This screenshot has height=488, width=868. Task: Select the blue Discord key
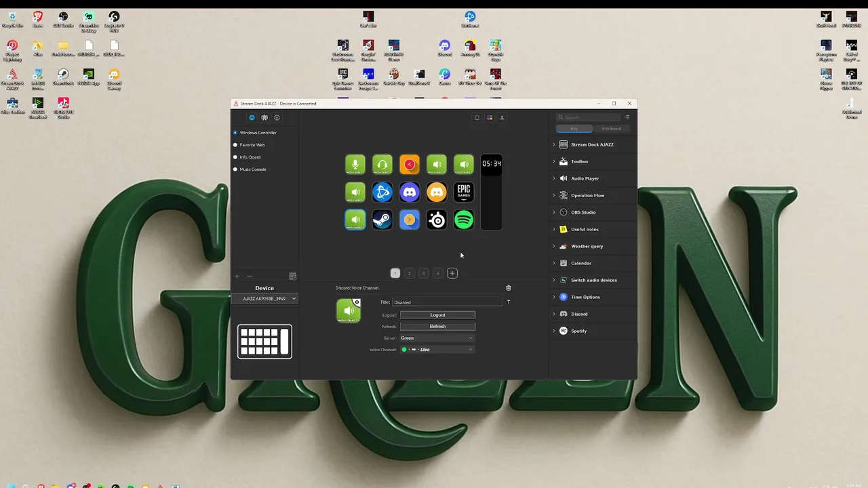coord(410,192)
